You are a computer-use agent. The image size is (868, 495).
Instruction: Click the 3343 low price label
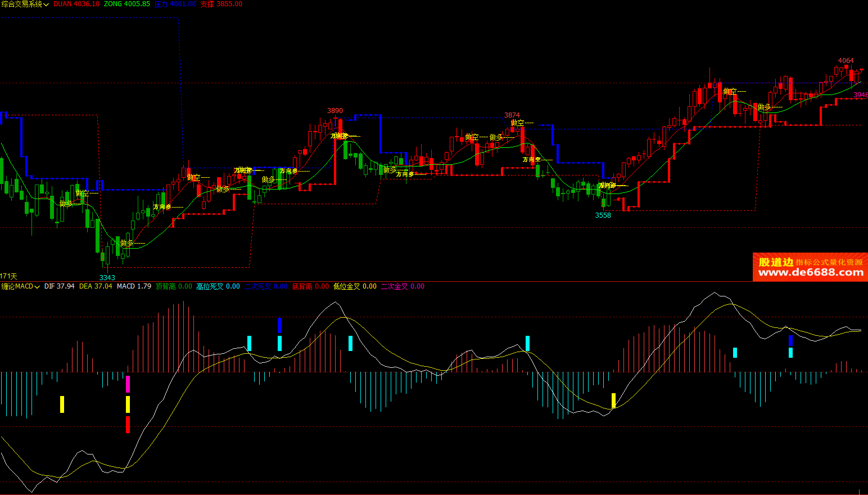pos(107,278)
